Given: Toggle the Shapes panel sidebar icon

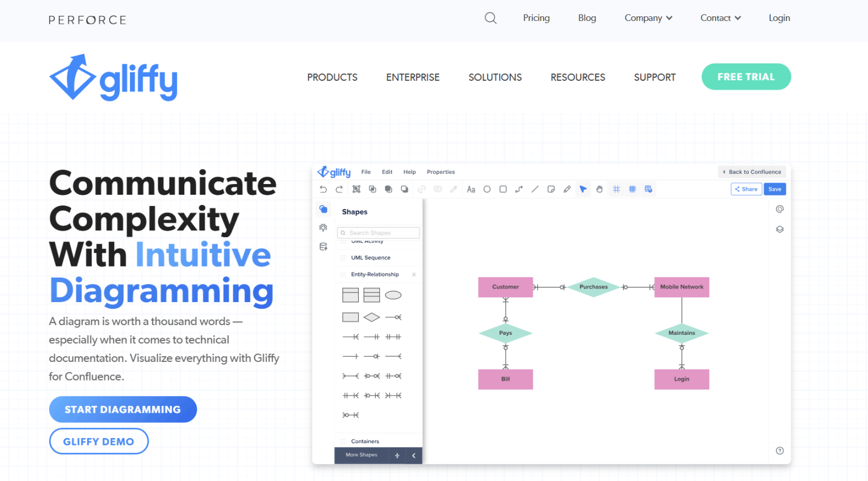Looking at the screenshot, I should pos(323,209).
